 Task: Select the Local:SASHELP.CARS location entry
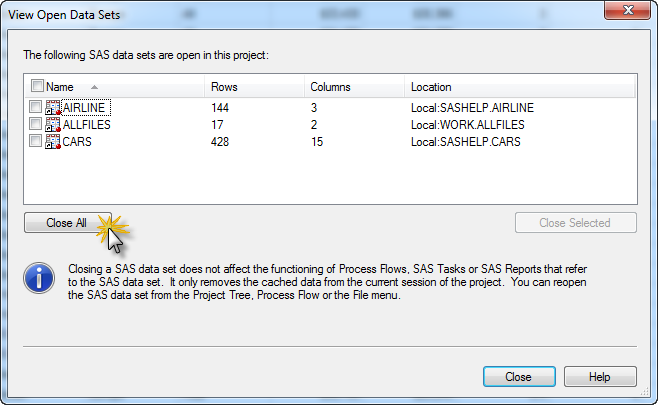(x=465, y=142)
